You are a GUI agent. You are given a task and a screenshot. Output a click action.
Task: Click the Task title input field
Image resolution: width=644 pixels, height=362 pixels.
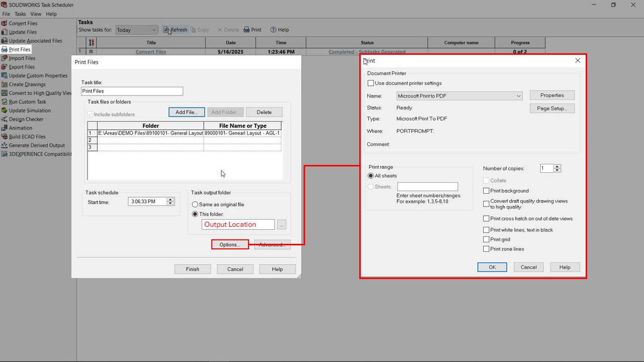[132, 92]
